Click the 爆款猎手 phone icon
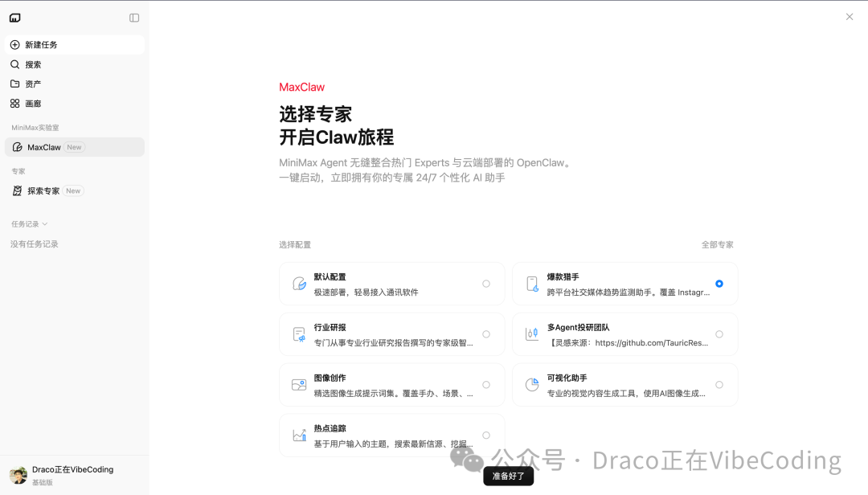 coord(531,283)
